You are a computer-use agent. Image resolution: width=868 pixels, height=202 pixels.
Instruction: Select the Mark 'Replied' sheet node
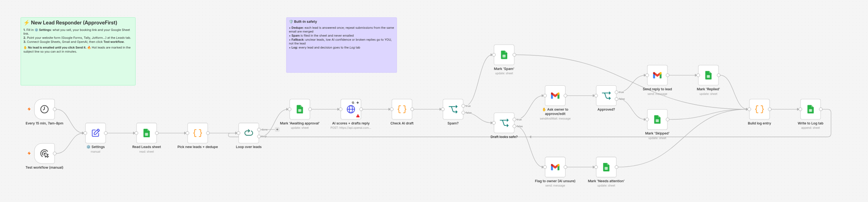[x=708, y=75]
